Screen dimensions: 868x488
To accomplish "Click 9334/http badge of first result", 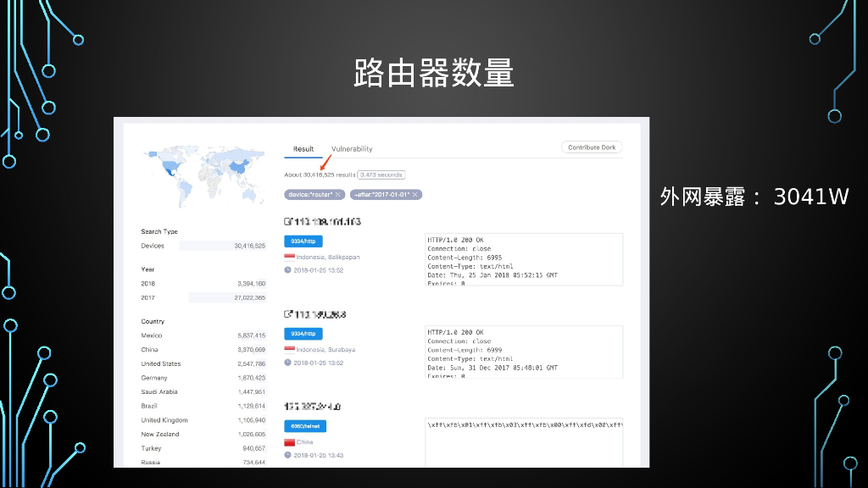I will pyautogui.click(x=303, y=241).
